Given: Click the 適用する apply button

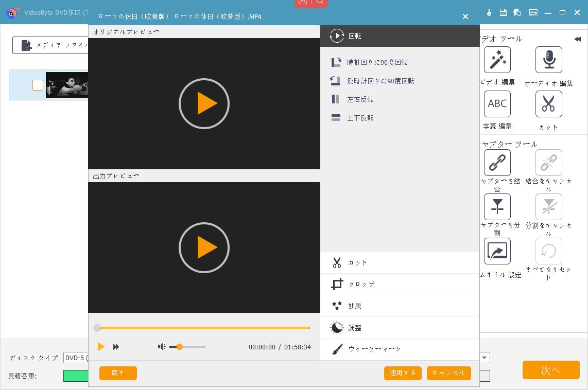Looking at the screenshot, I should pyautogui.click(x=403, y=373).
